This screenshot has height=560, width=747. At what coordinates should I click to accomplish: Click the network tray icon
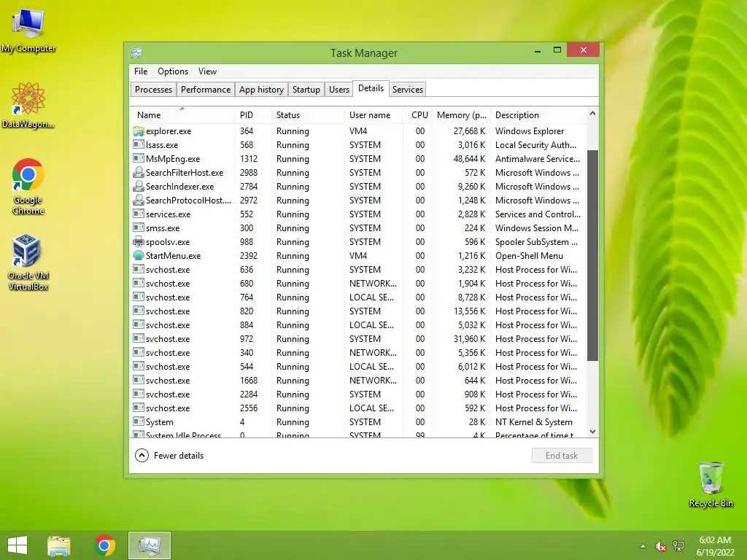coord(678,546)
